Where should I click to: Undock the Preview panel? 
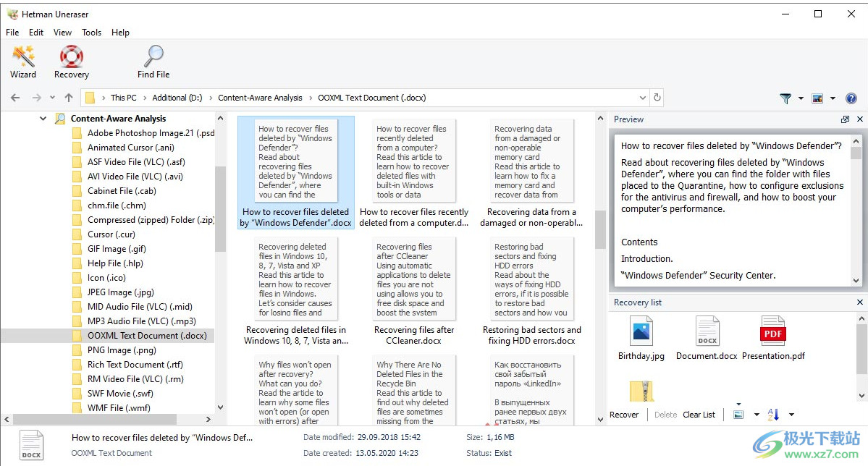tap(845, 119)
